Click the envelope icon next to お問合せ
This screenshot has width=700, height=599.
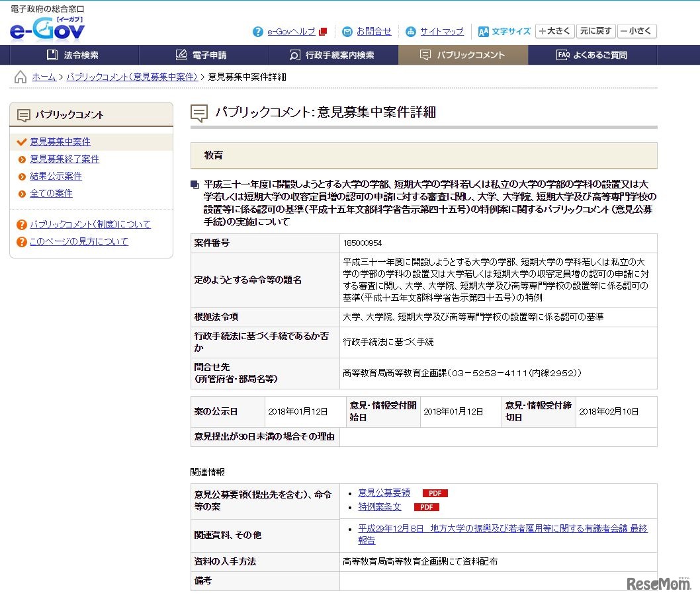tap(347, 31)
